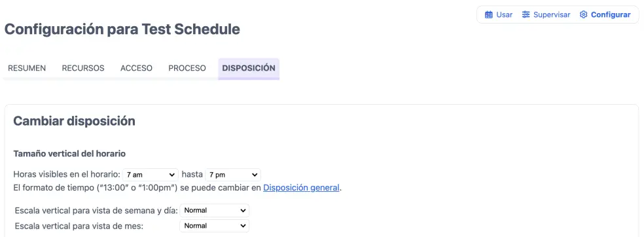Switch to the ACCESO tab

coord(136,68)
